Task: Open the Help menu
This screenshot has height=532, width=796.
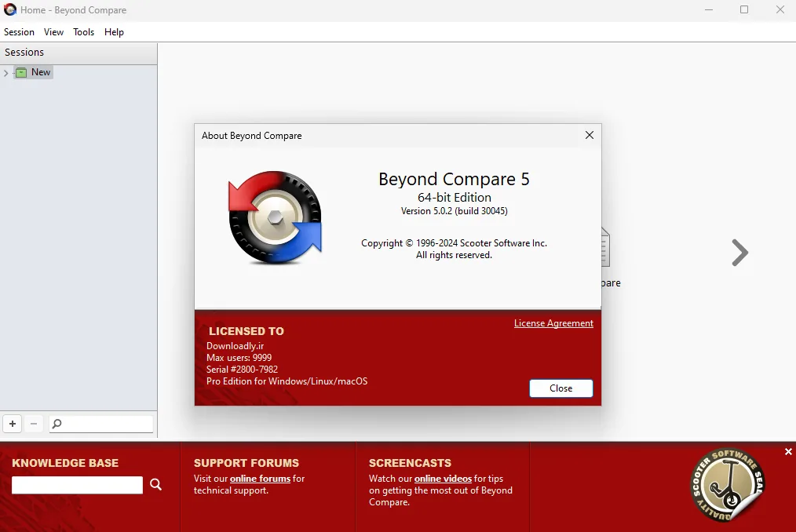Action: (114, 32)
